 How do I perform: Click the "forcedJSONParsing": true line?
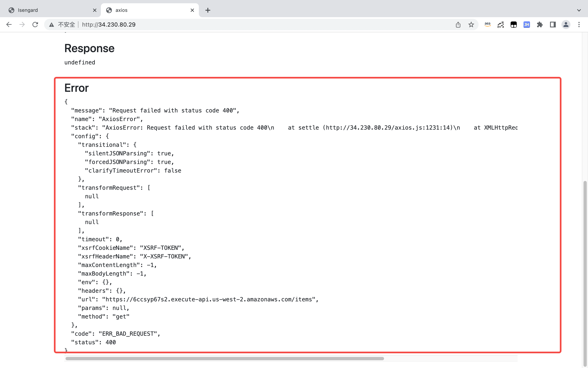tap(129, 162)
